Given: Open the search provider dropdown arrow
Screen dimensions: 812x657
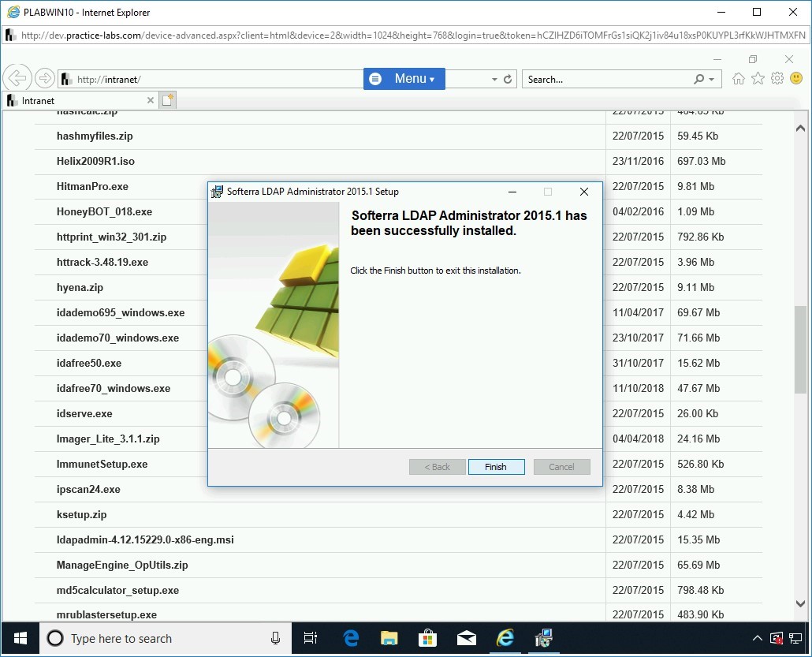Looking at the screenshot, I should 712,80.
